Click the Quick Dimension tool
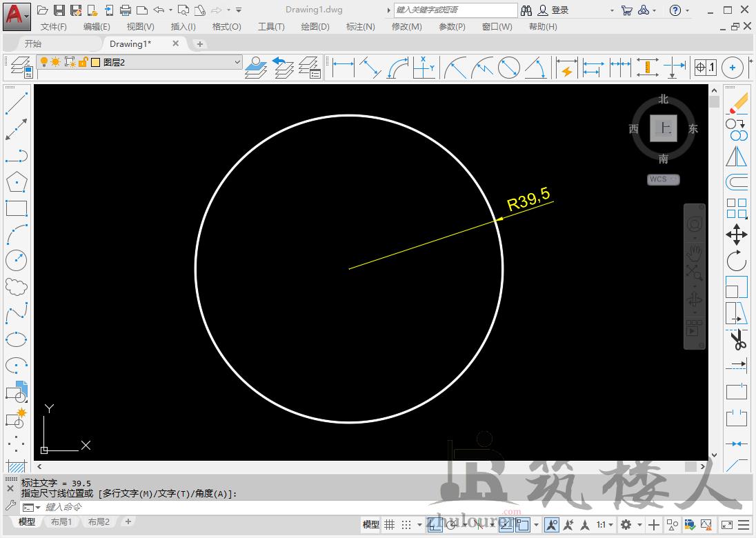Screen dimensions: 756x538 pyautogui.click(x=566, y=68)
